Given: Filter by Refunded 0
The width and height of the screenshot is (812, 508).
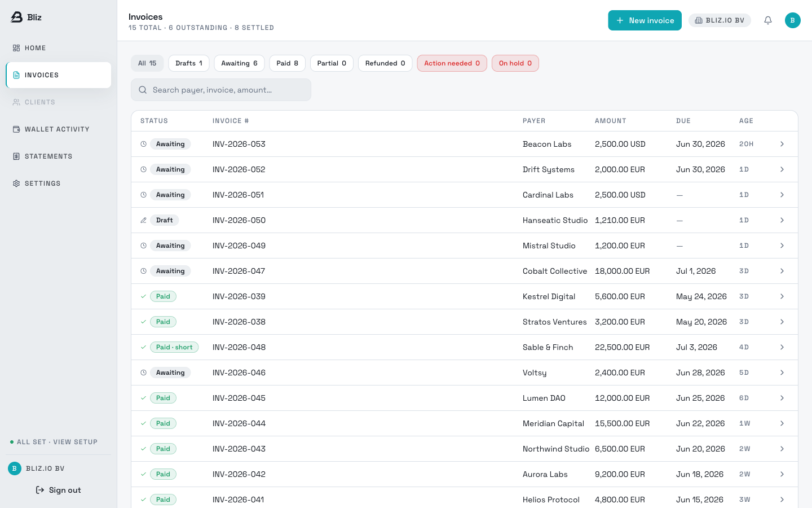Looking at the screenshot, I should pyautogui.click(x=385, y=63).
